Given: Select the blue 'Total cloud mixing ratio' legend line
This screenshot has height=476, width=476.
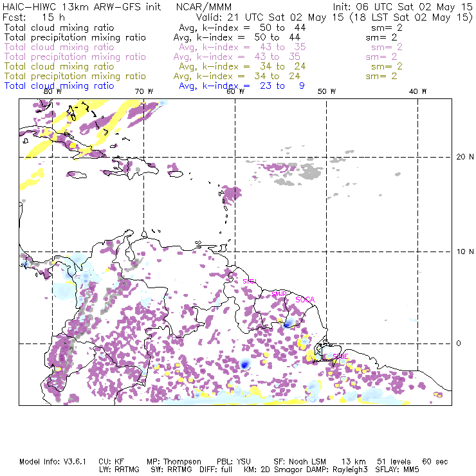Looking at the screenshot, I should click(59, 86).
